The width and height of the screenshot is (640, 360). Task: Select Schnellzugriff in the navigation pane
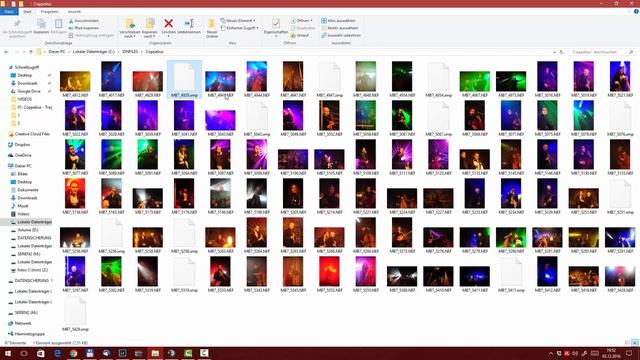click(x=27, y=67)
